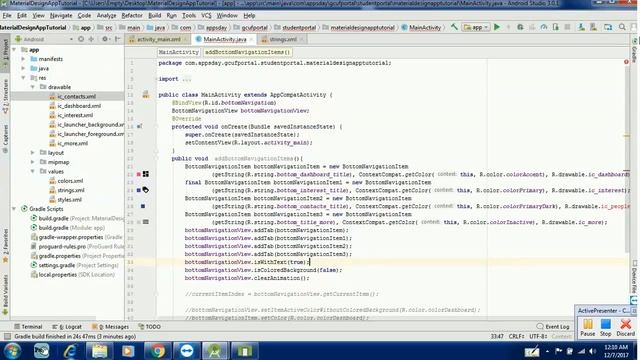
Task: Pause the ActivePresenter recording
Action: point(588,327)
